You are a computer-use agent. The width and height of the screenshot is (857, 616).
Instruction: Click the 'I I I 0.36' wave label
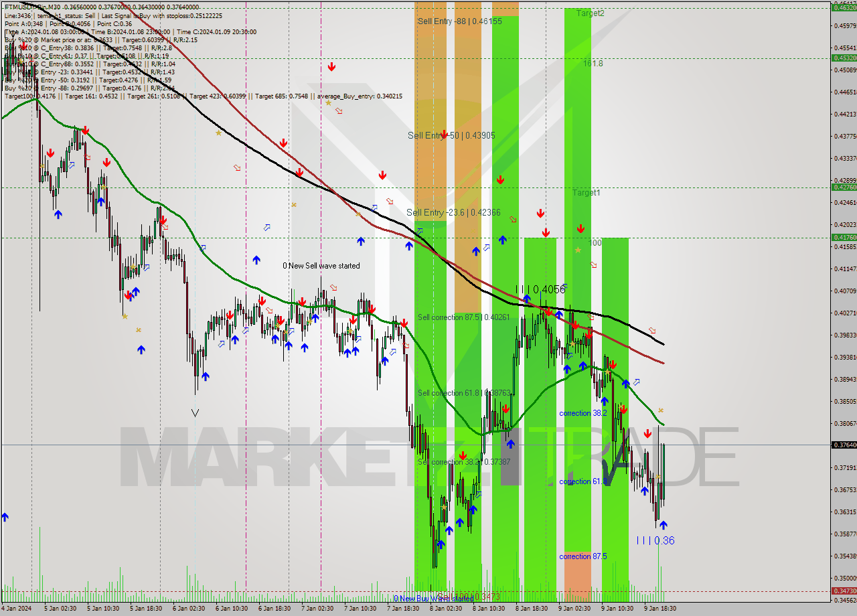[x=655, y=540]
